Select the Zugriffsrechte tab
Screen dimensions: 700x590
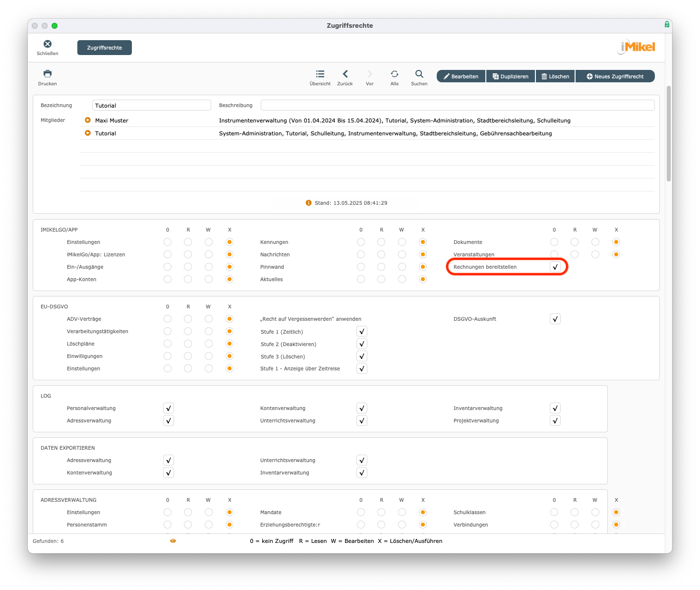click(105, 48)
